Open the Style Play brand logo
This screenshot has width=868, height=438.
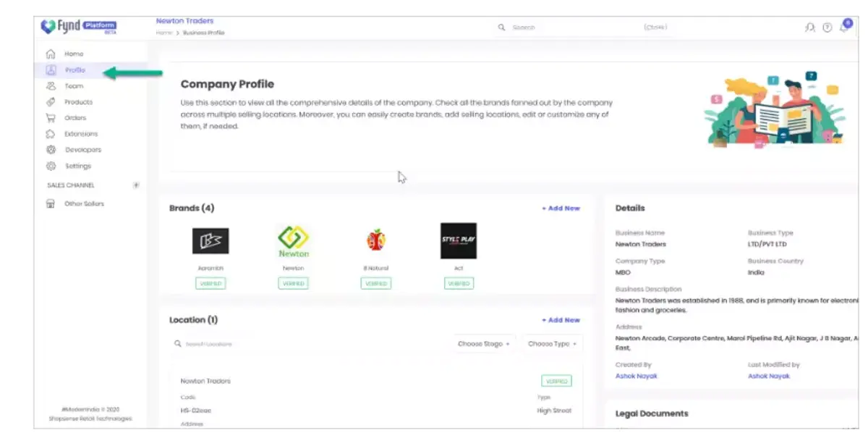tap(459, 241)
